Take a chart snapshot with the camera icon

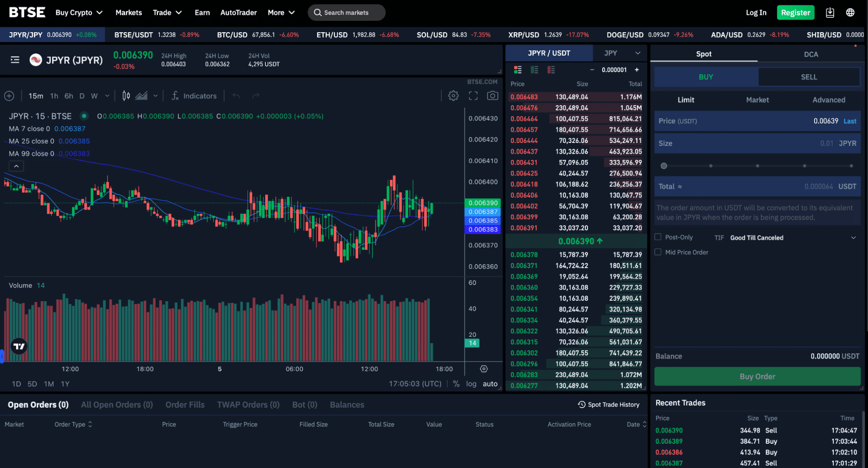click(x=493, y=96)
